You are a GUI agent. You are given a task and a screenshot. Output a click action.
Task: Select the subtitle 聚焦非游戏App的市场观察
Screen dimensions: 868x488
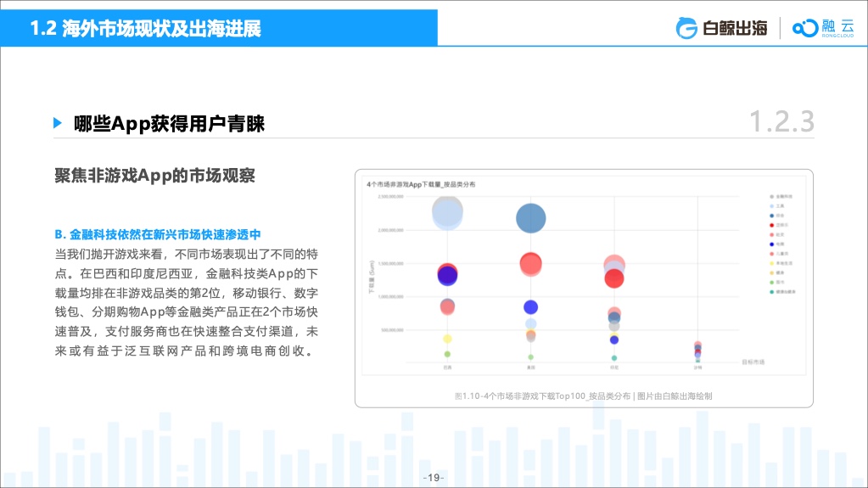coord(155,176)
